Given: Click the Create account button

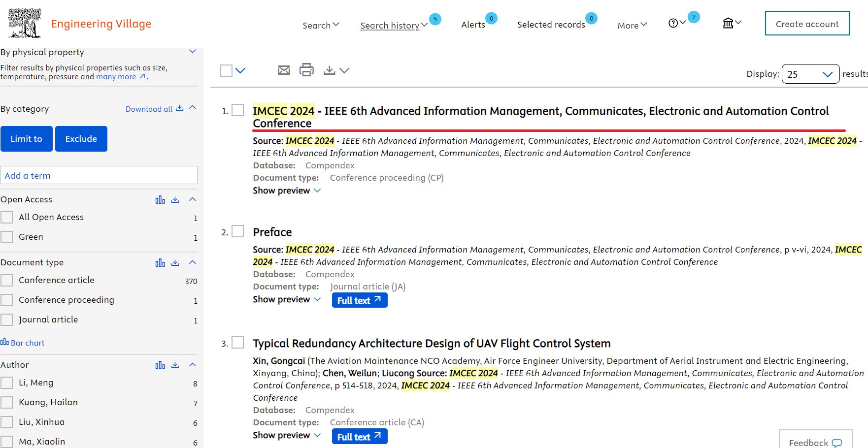Looking at the screenshot, I should tap(807, 24).
